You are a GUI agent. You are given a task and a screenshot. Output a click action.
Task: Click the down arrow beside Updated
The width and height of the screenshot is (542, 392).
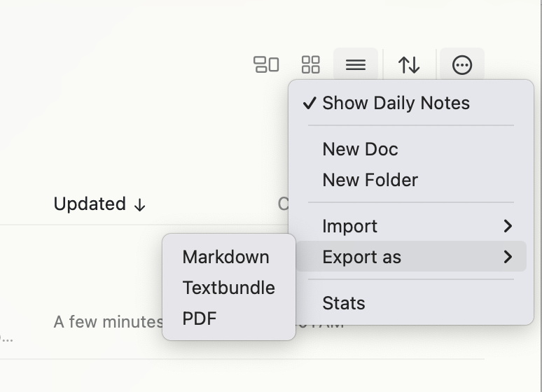pos(140,205)
